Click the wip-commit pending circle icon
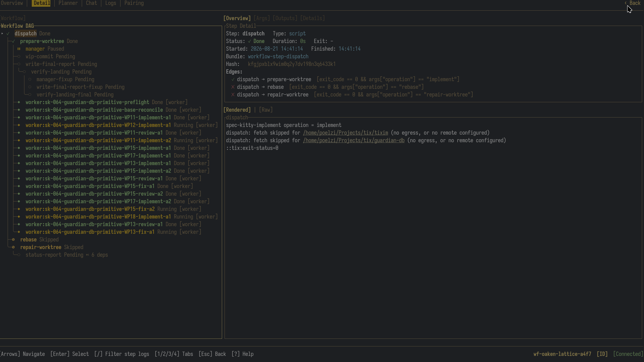Image resolution: width=644 pixels, height=362 pixels. point(19,56)
